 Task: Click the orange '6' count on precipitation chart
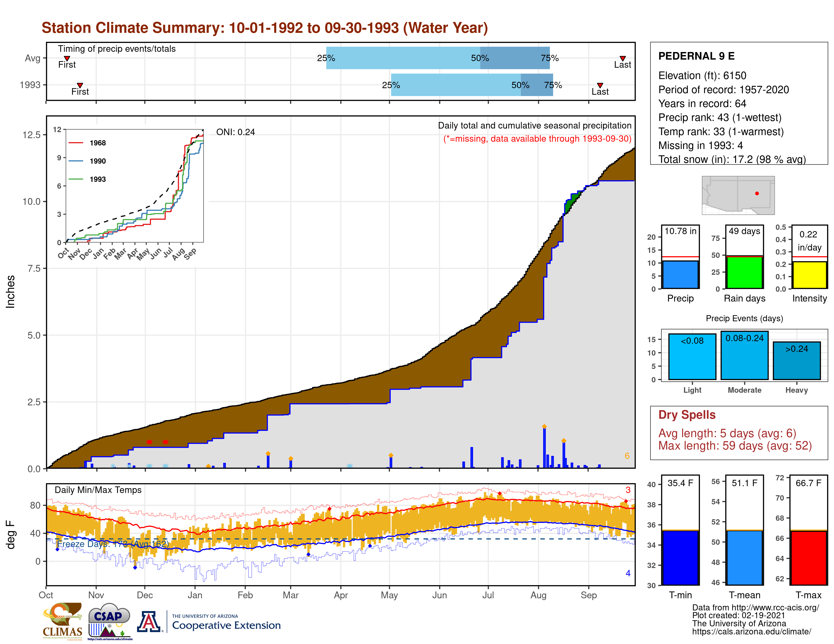(x=627, y=456)
